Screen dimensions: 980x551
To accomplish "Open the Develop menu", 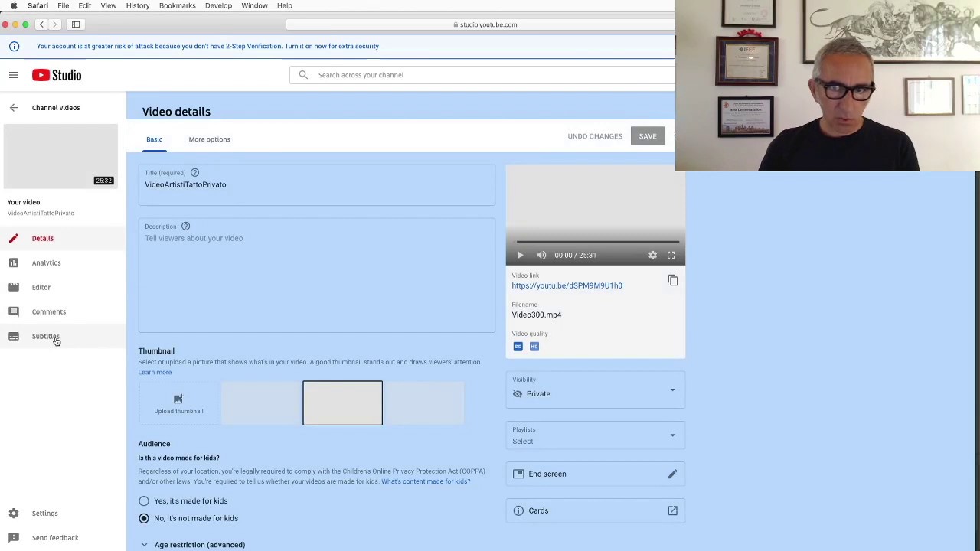I will (218, 5).
